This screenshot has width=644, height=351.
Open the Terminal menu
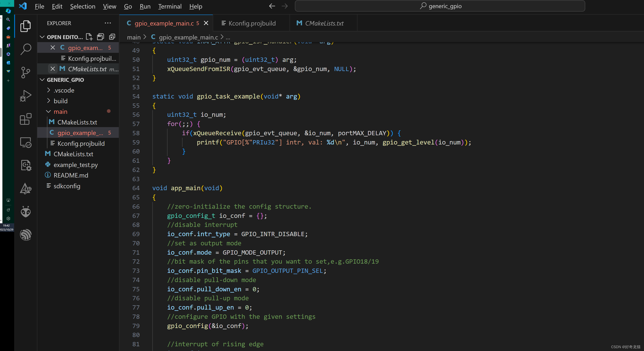(x=170, y=6)
